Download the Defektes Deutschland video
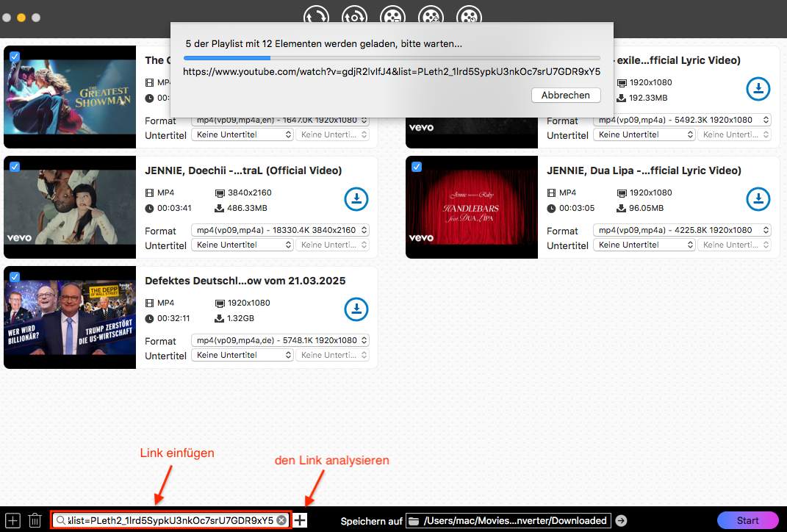 (x=356, y=309)
